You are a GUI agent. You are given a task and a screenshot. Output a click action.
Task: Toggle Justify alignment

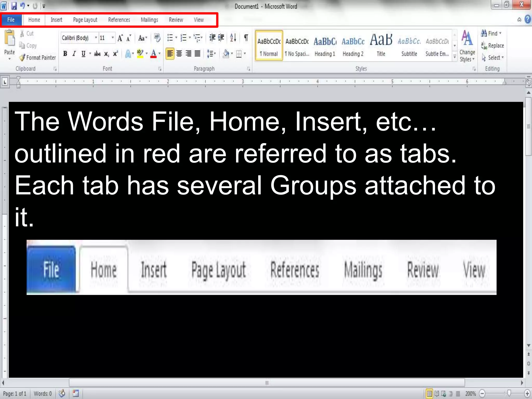198,54
